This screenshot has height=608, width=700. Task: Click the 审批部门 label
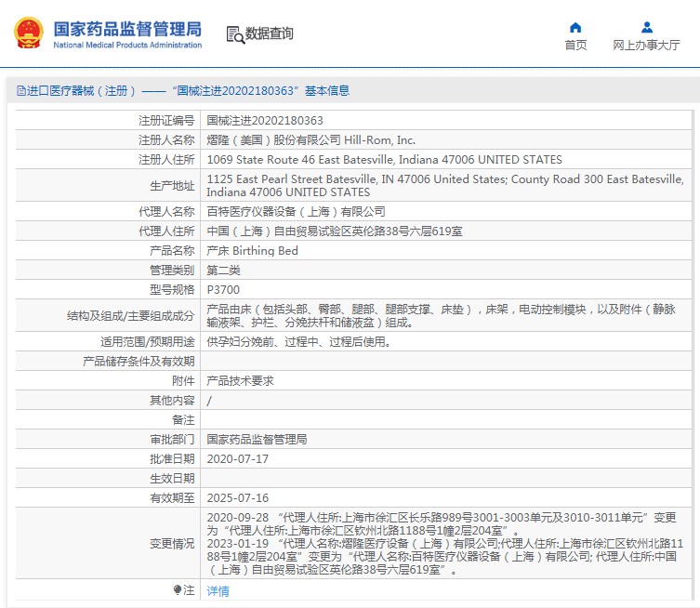(172, 440)
